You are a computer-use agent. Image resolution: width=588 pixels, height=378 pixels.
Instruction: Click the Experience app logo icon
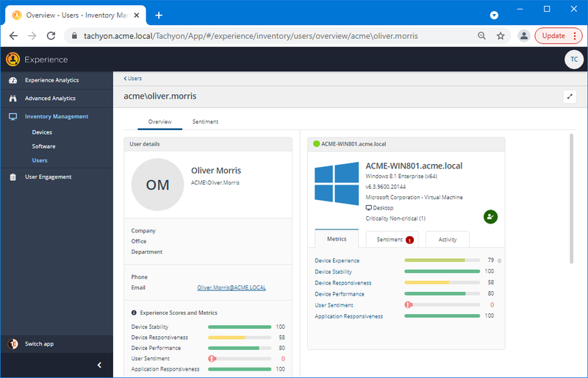pos(12,60)
